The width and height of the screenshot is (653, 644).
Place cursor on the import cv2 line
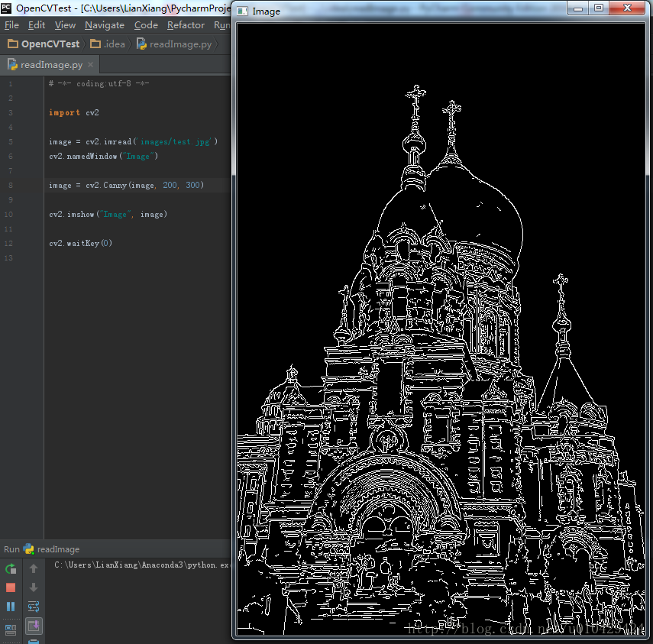74,112
